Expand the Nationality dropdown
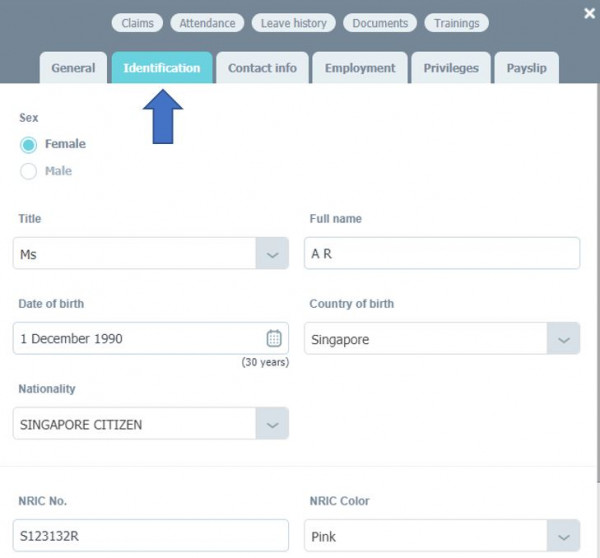This screenshot has width=600, height=558. 272,424
